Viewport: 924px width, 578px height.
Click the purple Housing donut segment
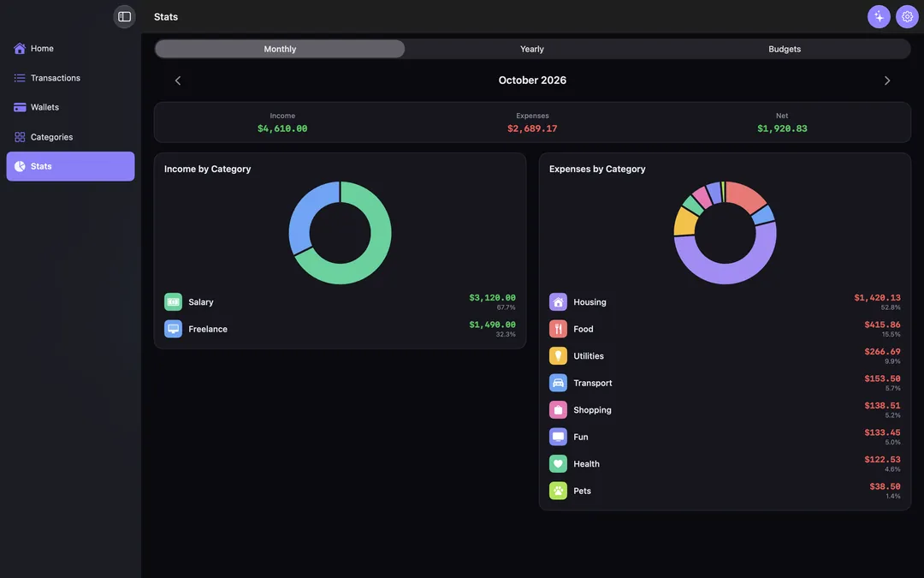(726, 272)
